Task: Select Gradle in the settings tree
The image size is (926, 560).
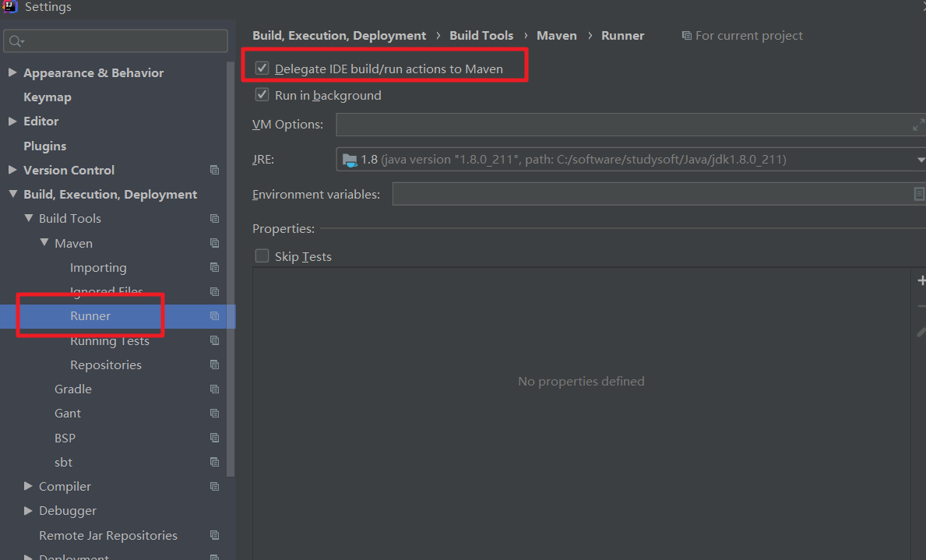Action: (x=73, y=389)
